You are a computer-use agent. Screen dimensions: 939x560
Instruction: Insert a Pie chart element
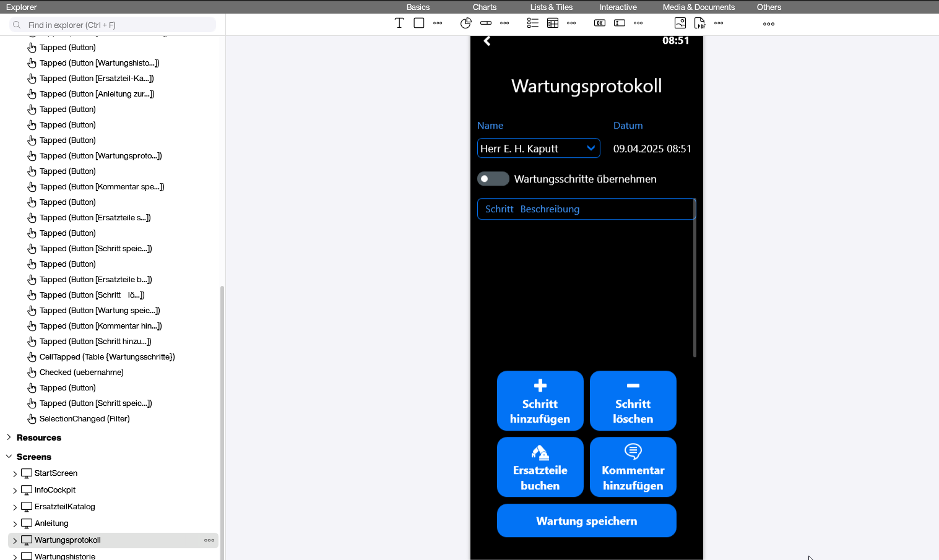(466, 23)
